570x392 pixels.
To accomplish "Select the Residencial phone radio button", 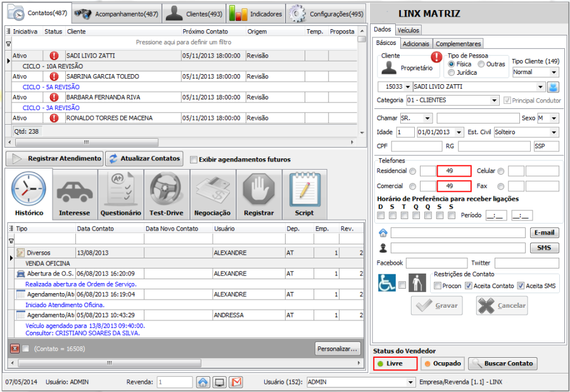I will (x=412, y=171).
